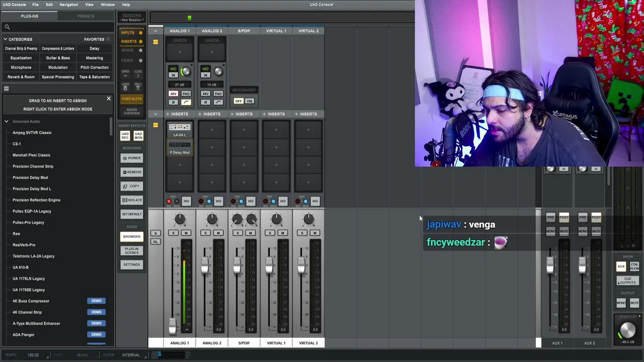Open the Navigation menu

[68, 5]
